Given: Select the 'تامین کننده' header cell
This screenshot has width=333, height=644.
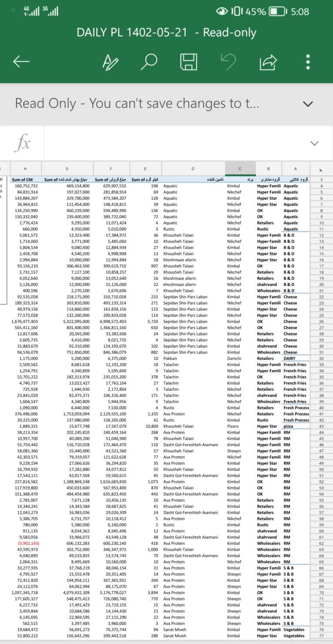Looking at the screenshot, I should pos(193,180).
